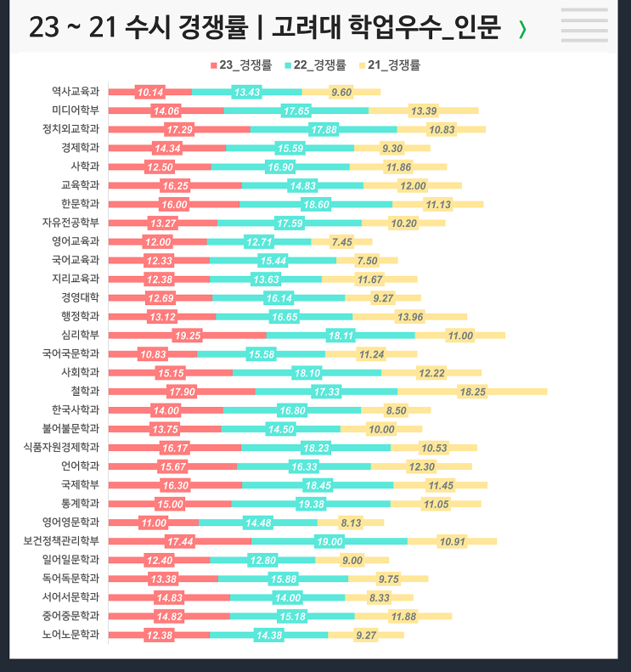Click the 15.59 value on 경제학과 bar
The image size is (631, 672).
290,149
